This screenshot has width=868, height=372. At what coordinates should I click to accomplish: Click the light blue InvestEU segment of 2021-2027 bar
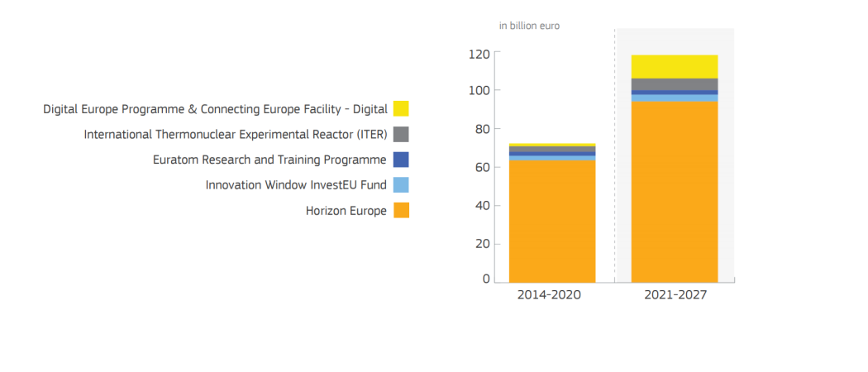coord(675,98)
